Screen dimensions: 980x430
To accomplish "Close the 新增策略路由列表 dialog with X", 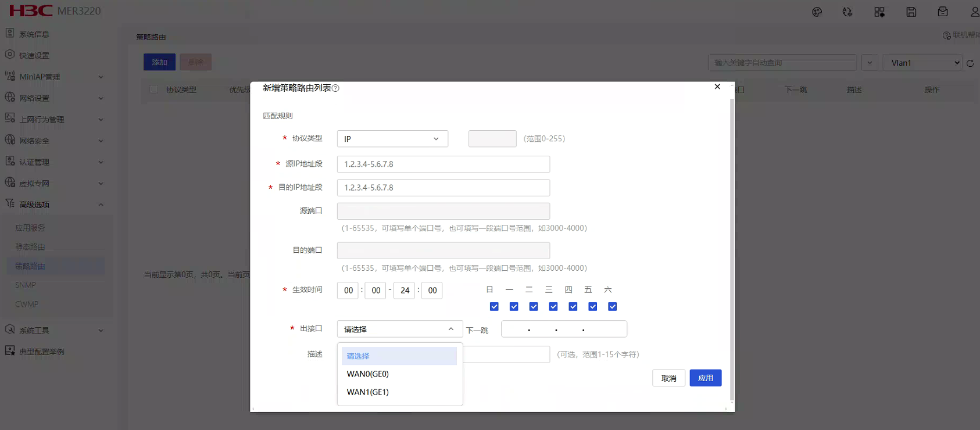I will (x=717, y=87).
